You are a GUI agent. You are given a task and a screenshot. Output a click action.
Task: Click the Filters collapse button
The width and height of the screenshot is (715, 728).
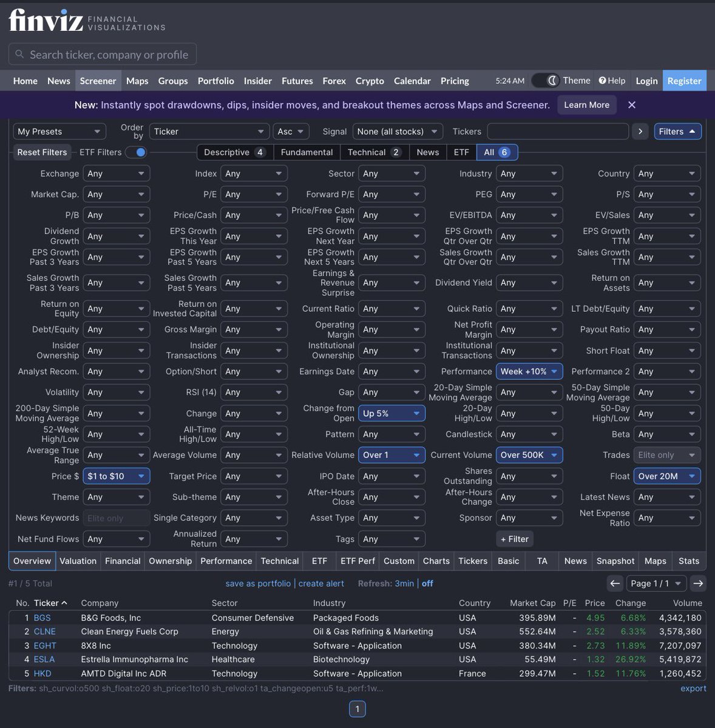coord(678,132)
